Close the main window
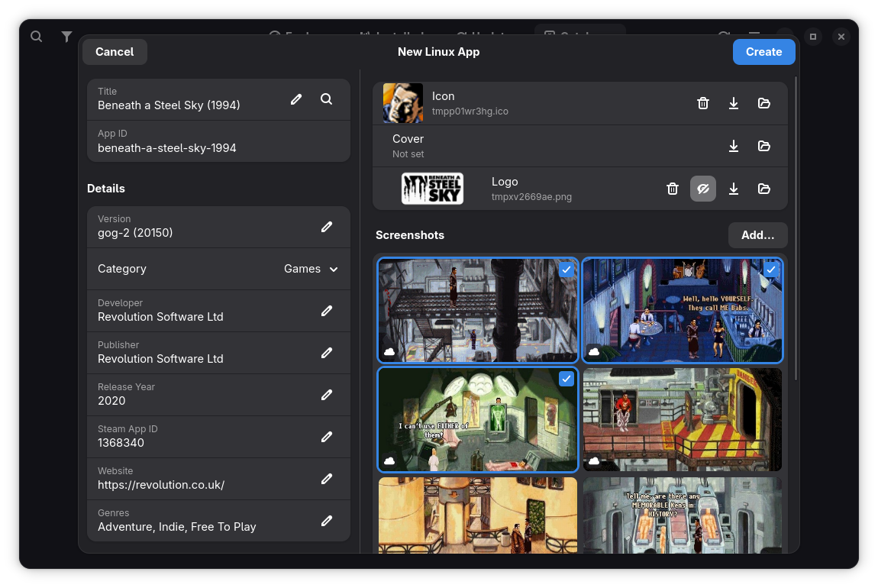The height and width of the screenshot is (588, 878). (x=841, y=37)
